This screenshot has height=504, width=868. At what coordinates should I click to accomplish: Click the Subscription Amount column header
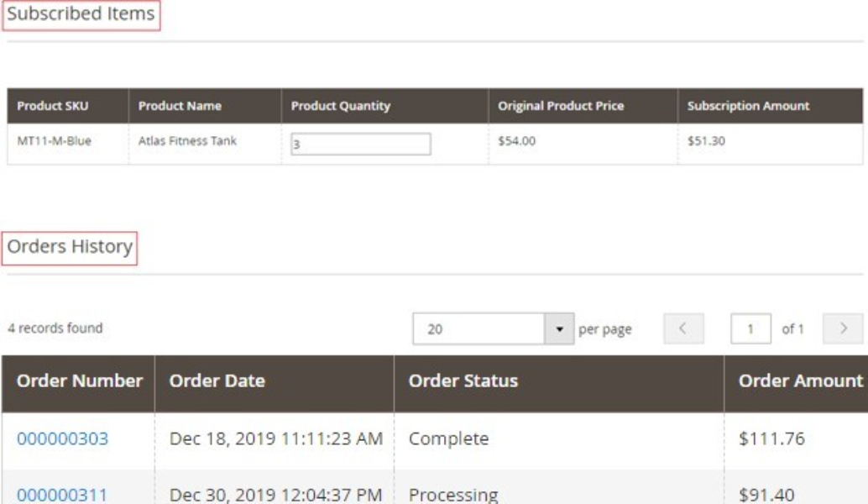(748, 107)
